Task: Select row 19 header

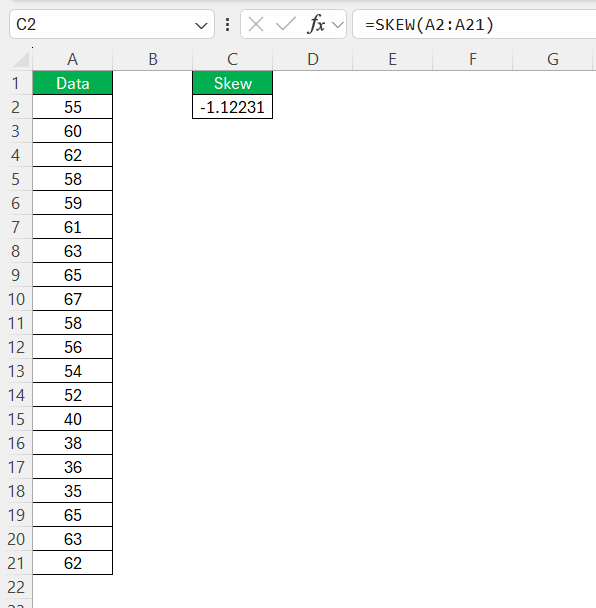Action: pos(16,515)
